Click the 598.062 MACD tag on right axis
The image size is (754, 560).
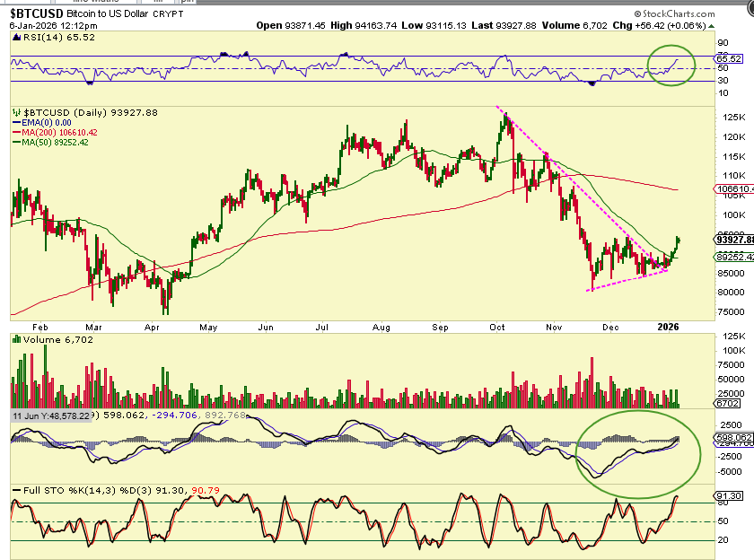coord(734,437)
